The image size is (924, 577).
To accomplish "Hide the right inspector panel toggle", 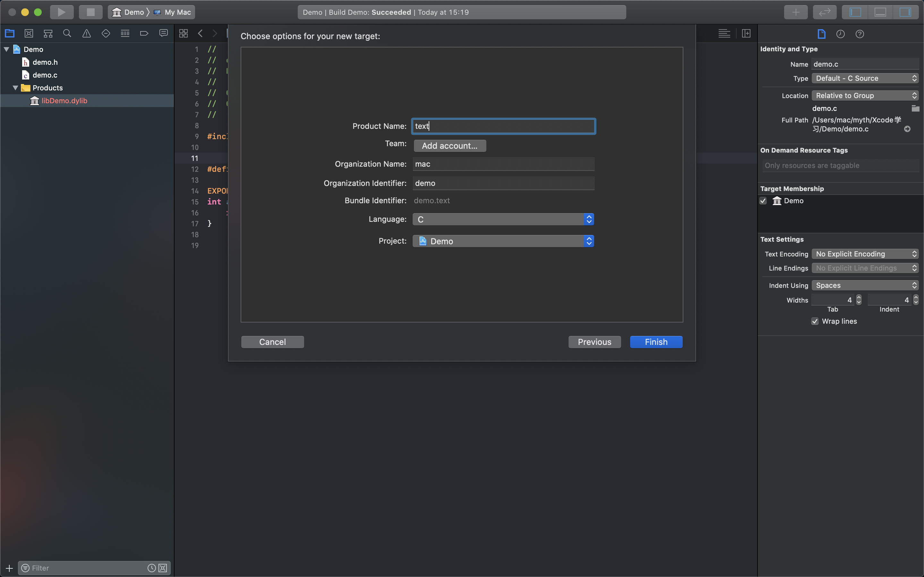I will [x=905, y=12].
